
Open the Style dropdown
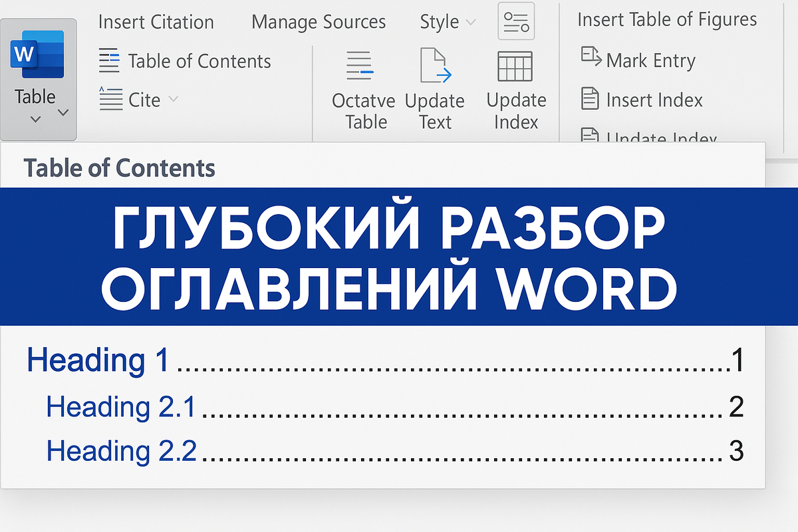pyautogui.click(x=447, y=22)
